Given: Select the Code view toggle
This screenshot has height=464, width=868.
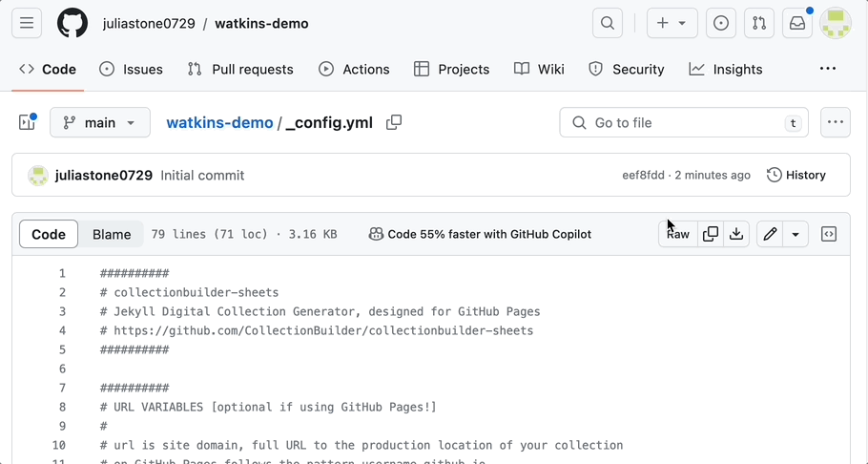Looking at the screenshot, I should 48,235.
